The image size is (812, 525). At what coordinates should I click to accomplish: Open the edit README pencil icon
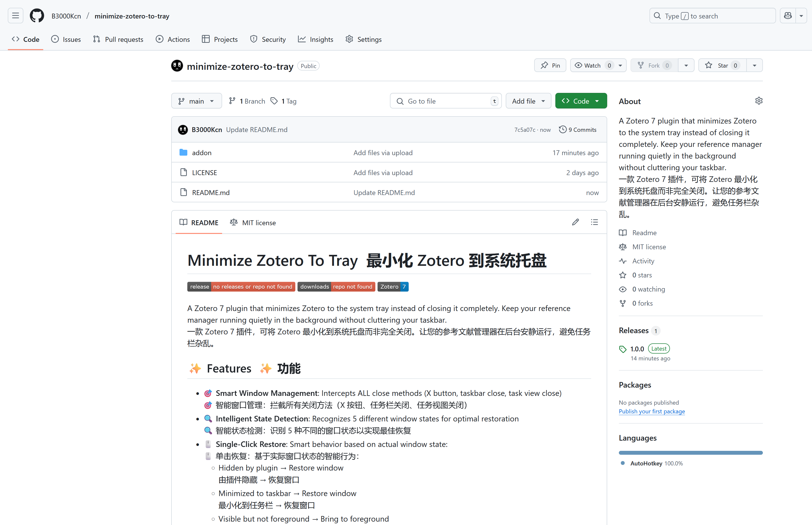point(575,222)
